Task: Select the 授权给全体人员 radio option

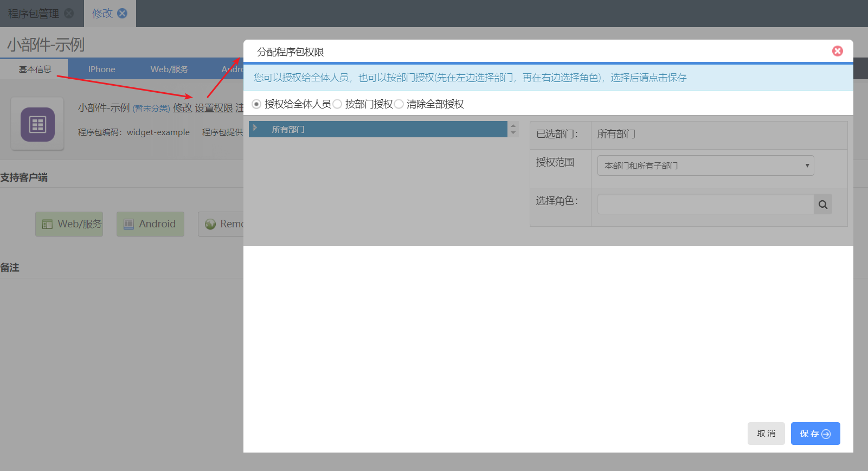Action: coord(256,104)
